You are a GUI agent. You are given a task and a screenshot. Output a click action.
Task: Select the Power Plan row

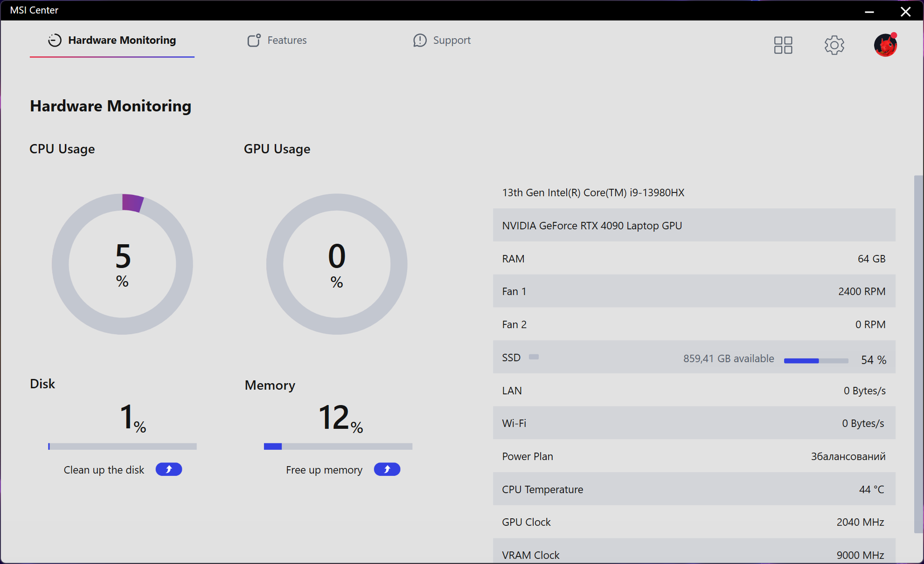[694, 456]
